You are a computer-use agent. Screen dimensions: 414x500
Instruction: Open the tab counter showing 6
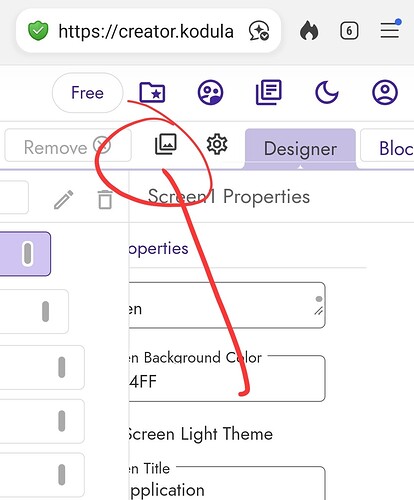[349, 31]
